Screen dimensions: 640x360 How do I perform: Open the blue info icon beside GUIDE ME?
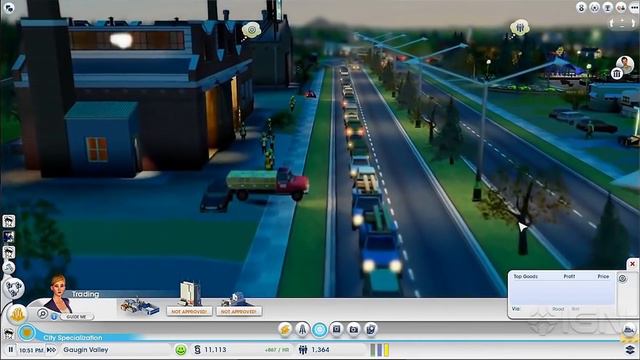(54, 317)
